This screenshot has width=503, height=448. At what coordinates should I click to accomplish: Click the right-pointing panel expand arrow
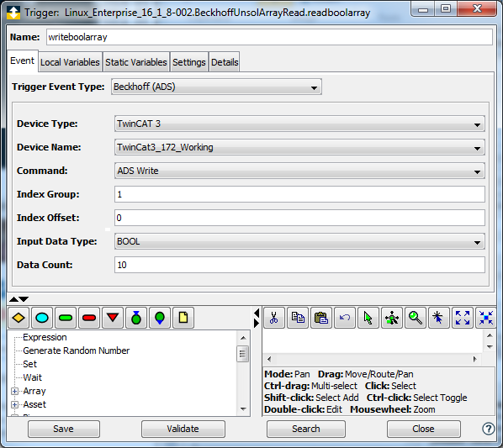coord(257,323)
